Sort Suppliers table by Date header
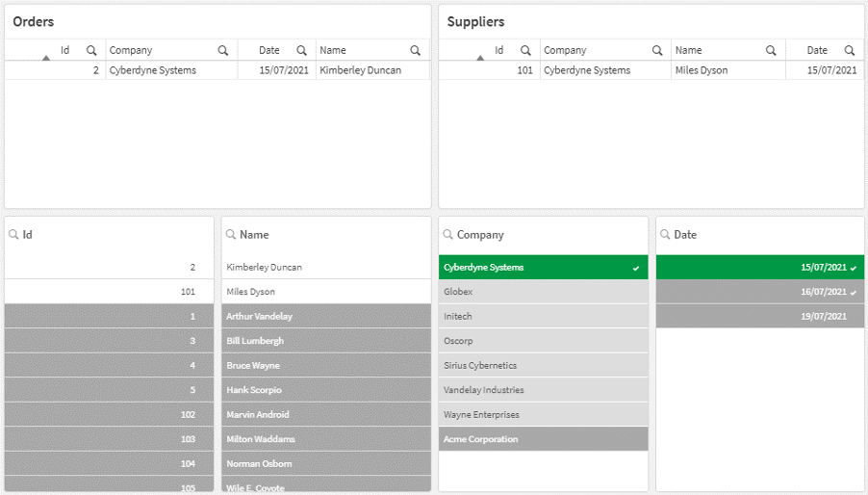This screenshot has width=868, height=495. 817,50
